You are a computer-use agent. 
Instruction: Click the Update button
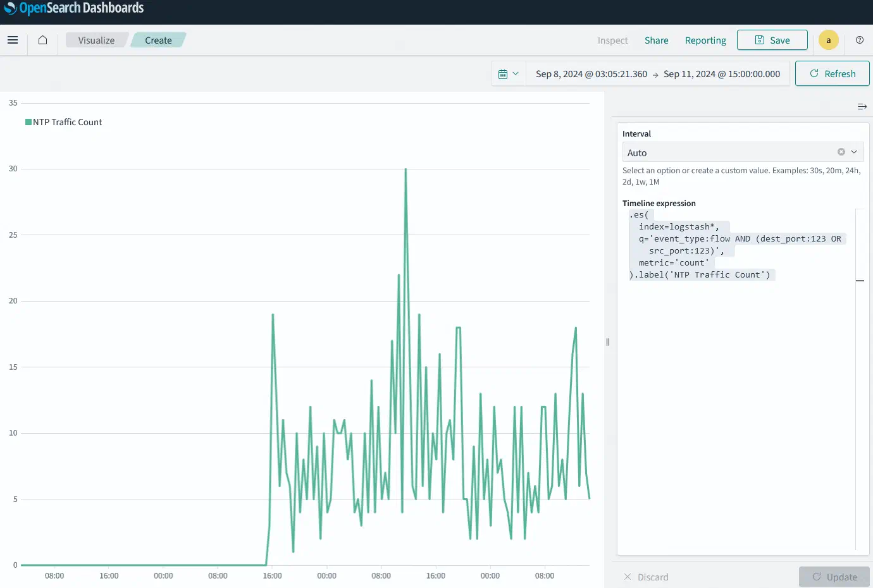point(834,577)
